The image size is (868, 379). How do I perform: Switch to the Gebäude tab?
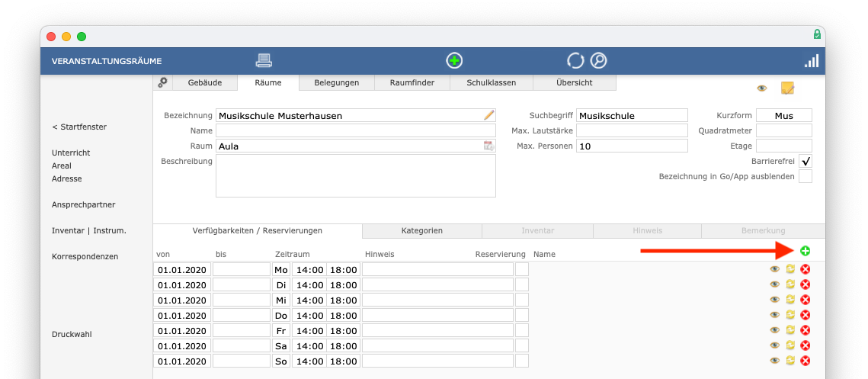pyautogui.click(x=205, y=82)
